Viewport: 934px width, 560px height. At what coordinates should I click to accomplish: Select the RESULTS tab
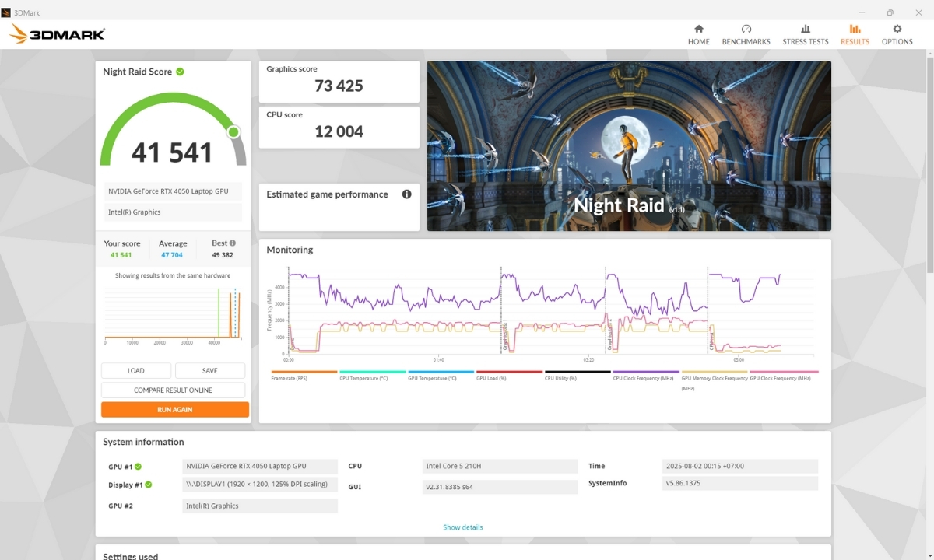(855, 34)
